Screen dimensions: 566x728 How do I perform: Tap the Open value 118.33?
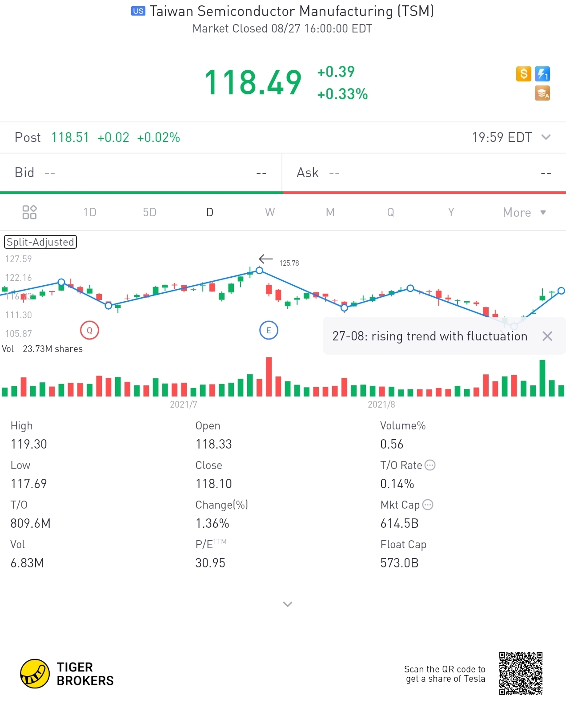click(214, 444)
